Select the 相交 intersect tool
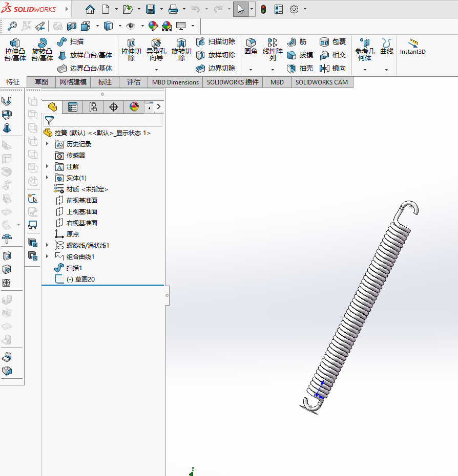The image size is (458, 476). pyautogui.click(x=333, y=55)
